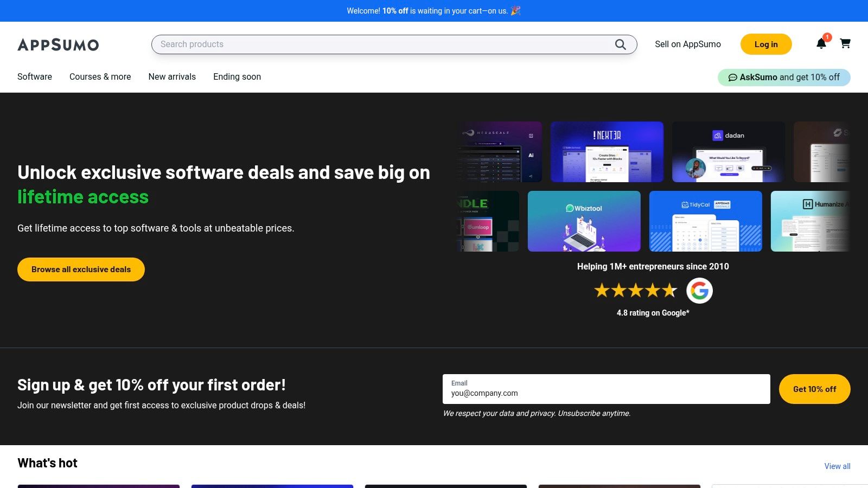Image resolution: width=868 pixels, height=488 pixels.
Task: Click the Log in button
Action: (766, 44)
